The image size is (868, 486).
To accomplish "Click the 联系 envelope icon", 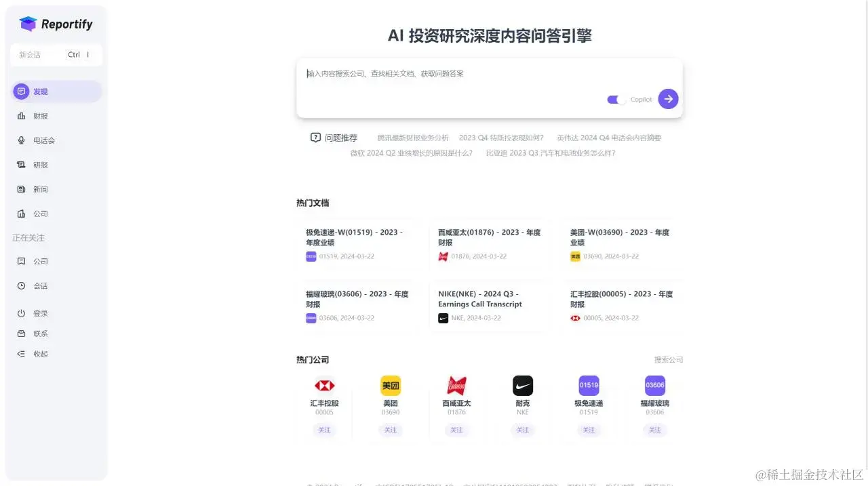I will pos(21,333).
